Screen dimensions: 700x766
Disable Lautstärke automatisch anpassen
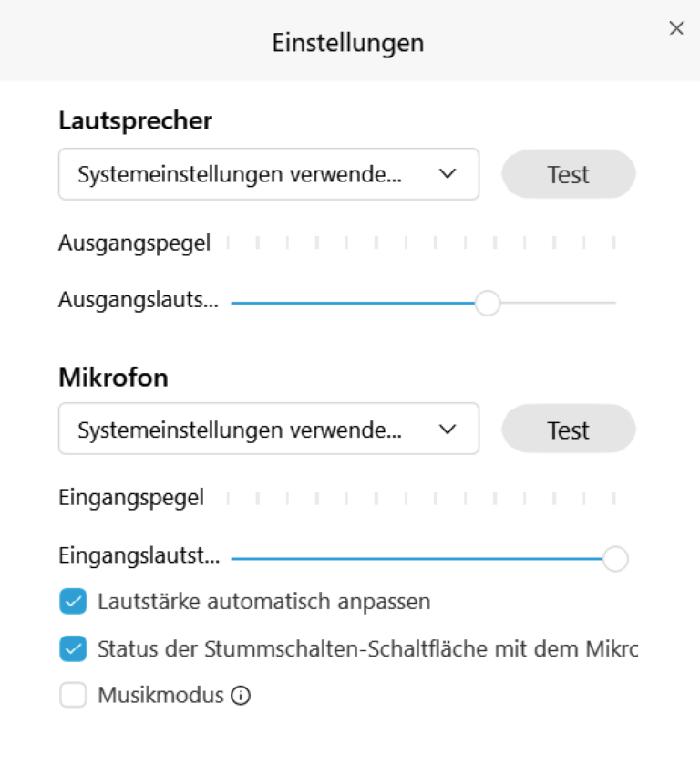click(x=73, y=601)
